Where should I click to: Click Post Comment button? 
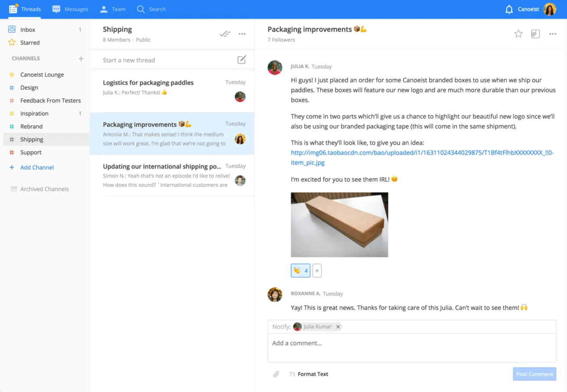534,374
